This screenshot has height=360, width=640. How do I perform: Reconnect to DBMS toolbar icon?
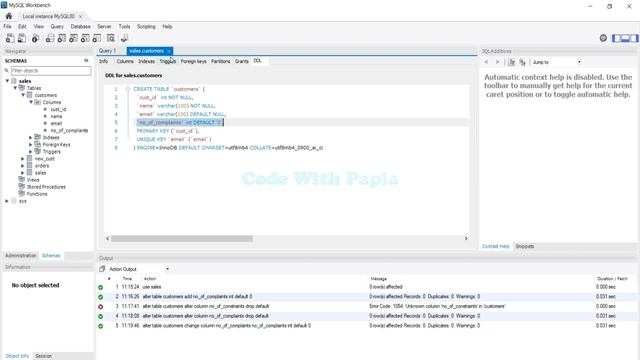[x=124, y=38]
